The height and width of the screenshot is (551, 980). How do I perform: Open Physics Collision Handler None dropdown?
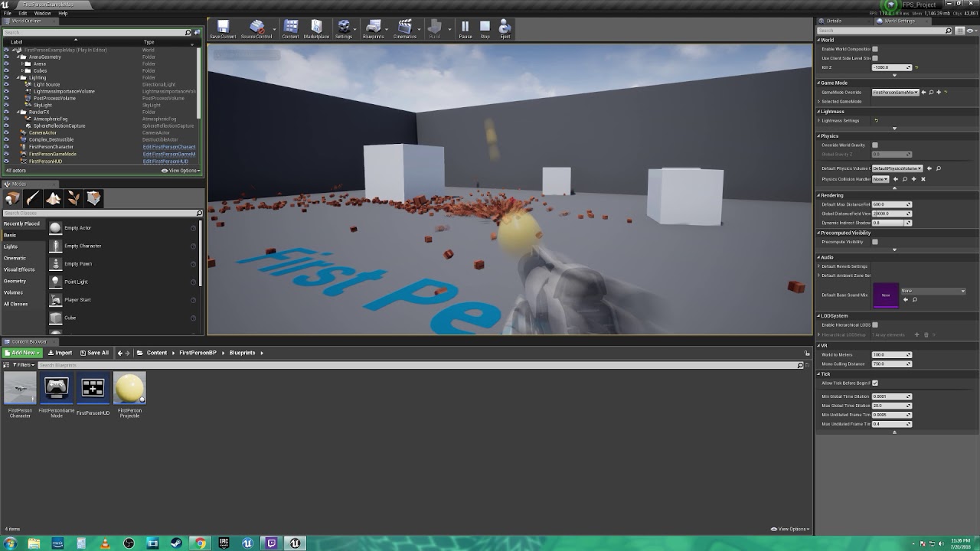click(x=880, y=179)
